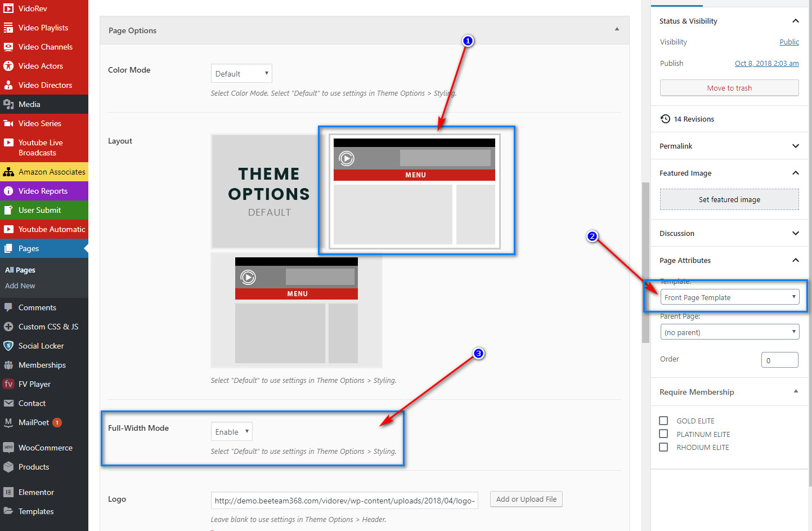
Task: Click the MailPoet sidebar icon
Action: [8, 422]
